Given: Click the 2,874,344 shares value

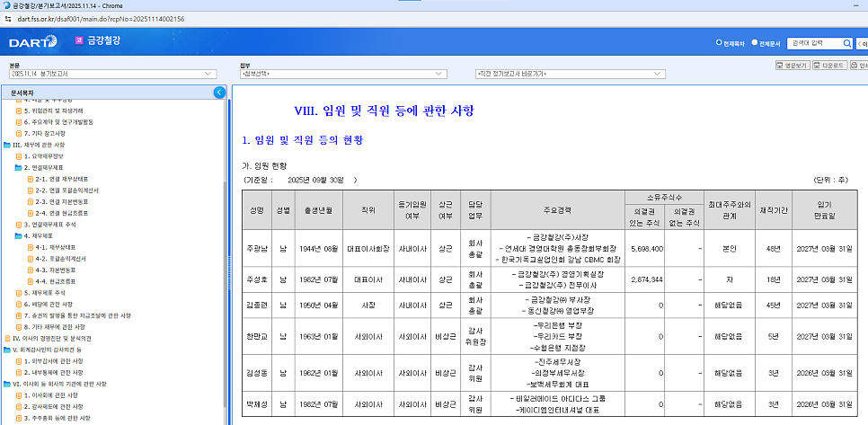Looking at the screenshot, I should tap(647, 279).
